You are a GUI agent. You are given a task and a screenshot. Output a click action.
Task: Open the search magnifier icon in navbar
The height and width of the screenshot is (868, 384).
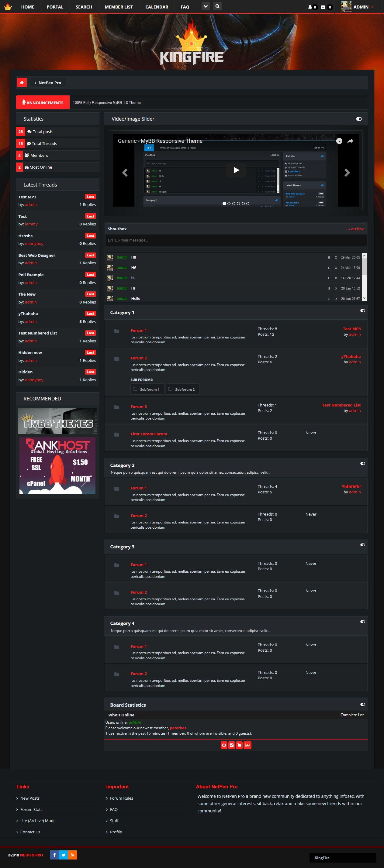[x=217, y=6]
